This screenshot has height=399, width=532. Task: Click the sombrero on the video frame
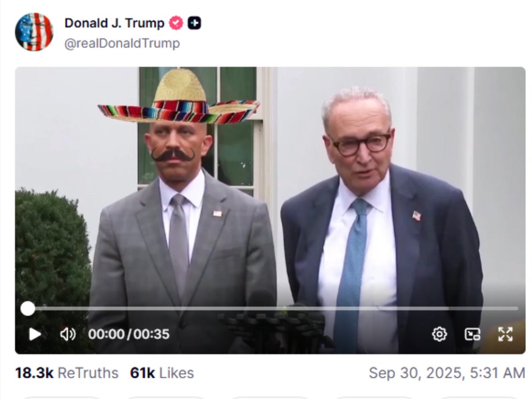pyautogui.click(x=180, y=100)
